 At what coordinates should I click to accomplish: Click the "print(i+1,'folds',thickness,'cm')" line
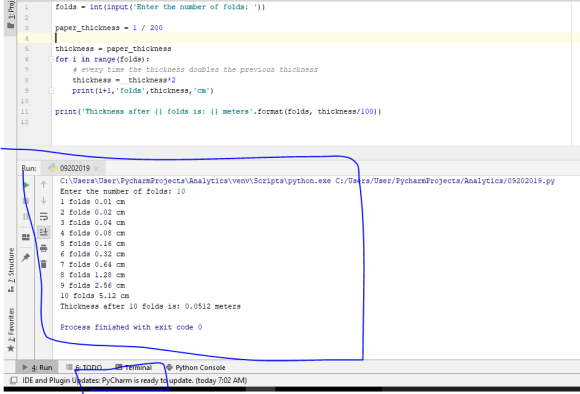click(143, 91)
